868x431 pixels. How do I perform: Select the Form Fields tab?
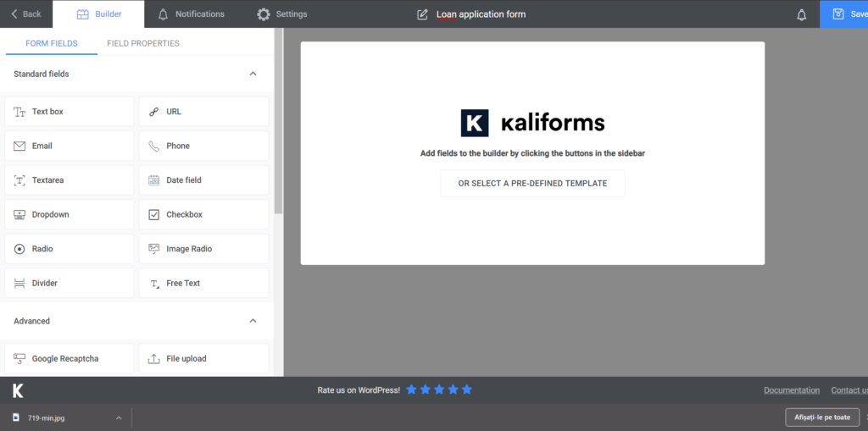tap(52, 43)
